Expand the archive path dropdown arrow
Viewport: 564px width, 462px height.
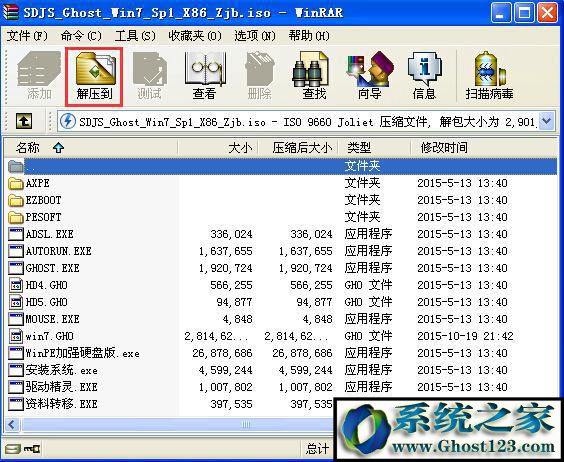[546, 121]
